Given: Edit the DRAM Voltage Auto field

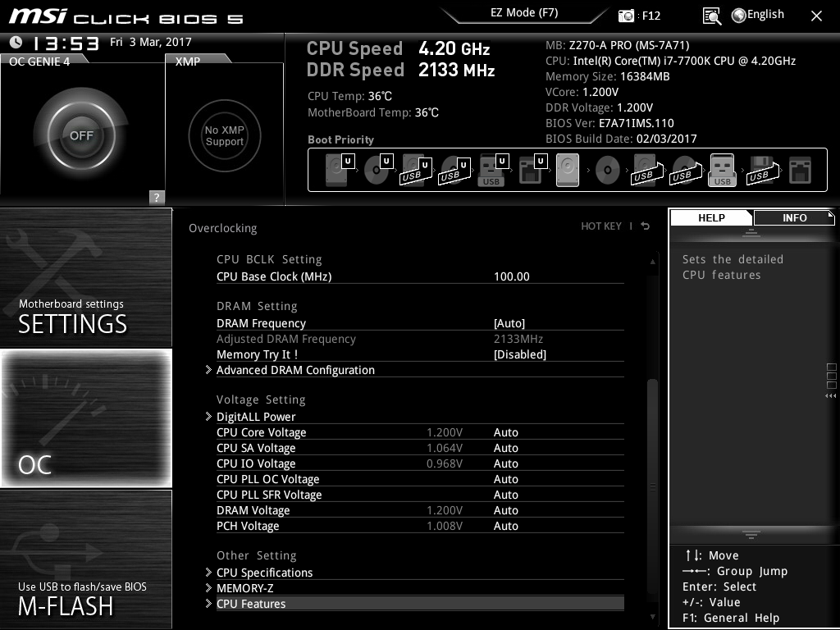Looking at the screenshot, I should pyautogui.click(x=505, y=510).
